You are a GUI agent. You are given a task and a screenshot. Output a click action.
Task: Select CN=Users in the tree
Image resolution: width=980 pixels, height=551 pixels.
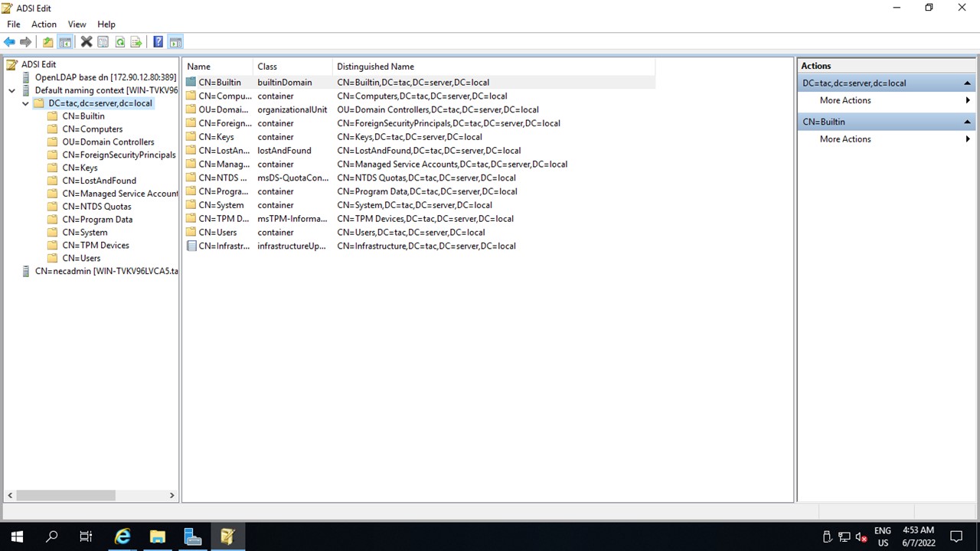coord(81,258)
